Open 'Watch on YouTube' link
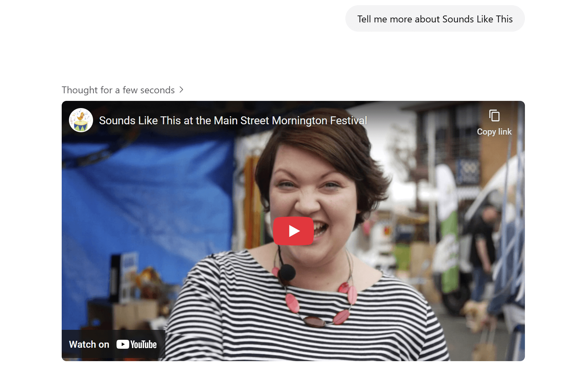This screenshot has width=588, height=378. click(x=113, y=345)
